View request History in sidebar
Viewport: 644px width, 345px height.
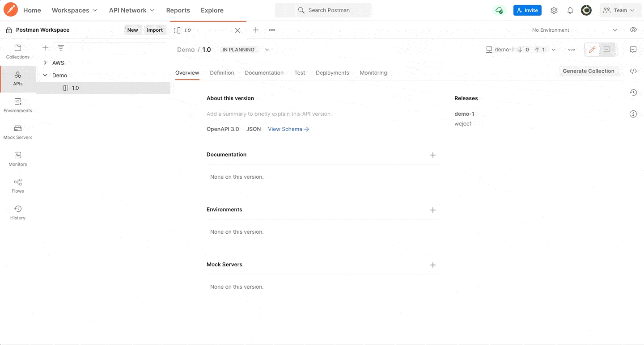[x=17, y=211]
